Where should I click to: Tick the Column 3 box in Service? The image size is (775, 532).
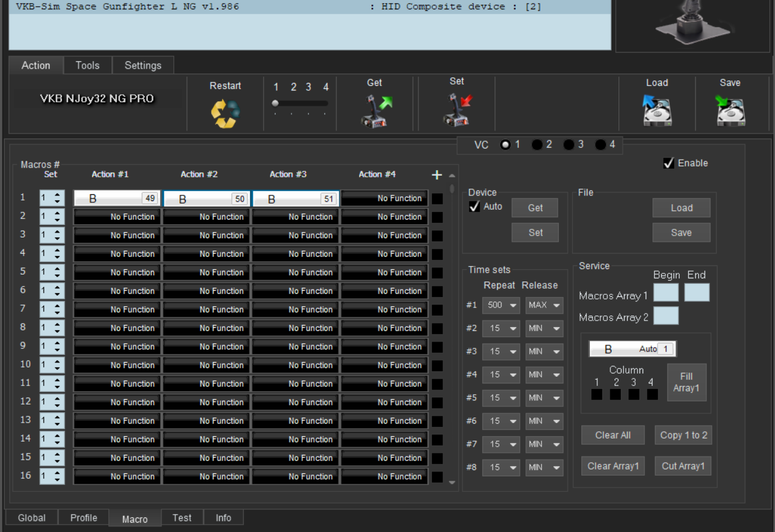click(634, 394)
